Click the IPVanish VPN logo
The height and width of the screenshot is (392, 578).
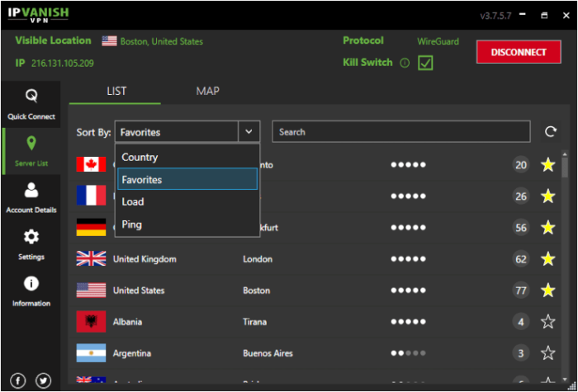38,15
